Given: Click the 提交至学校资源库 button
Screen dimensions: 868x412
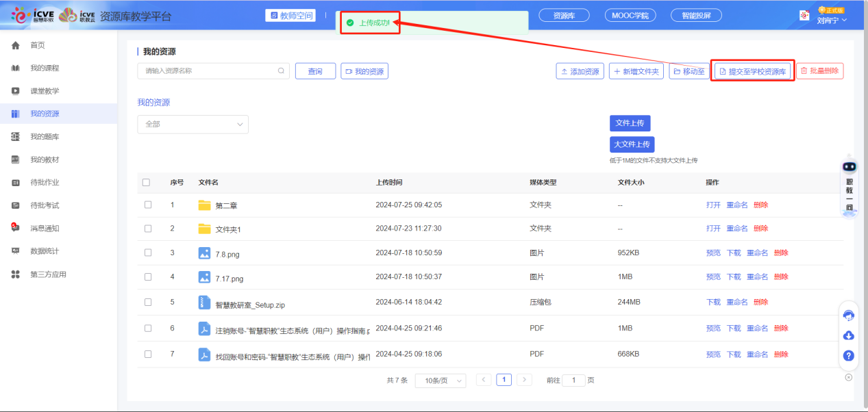Looking at the screenshot, I should (x=752, y=71).
